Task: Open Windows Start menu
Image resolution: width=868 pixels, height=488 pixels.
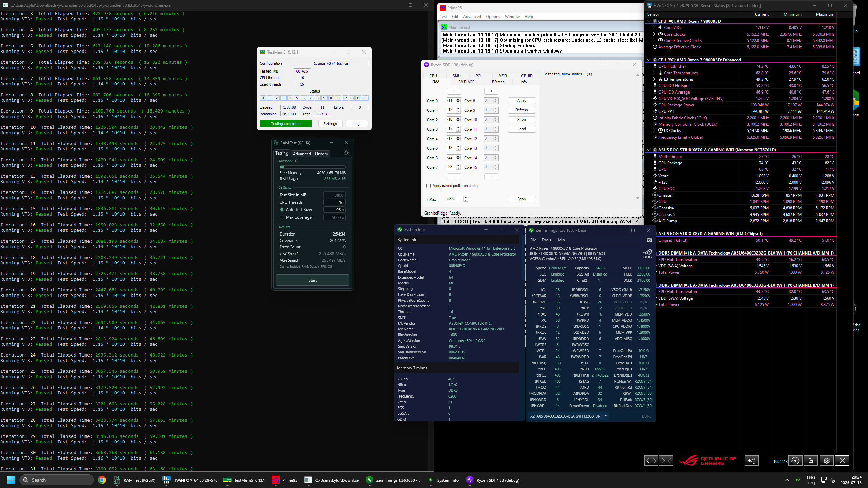Action: (x=11, y=480)
